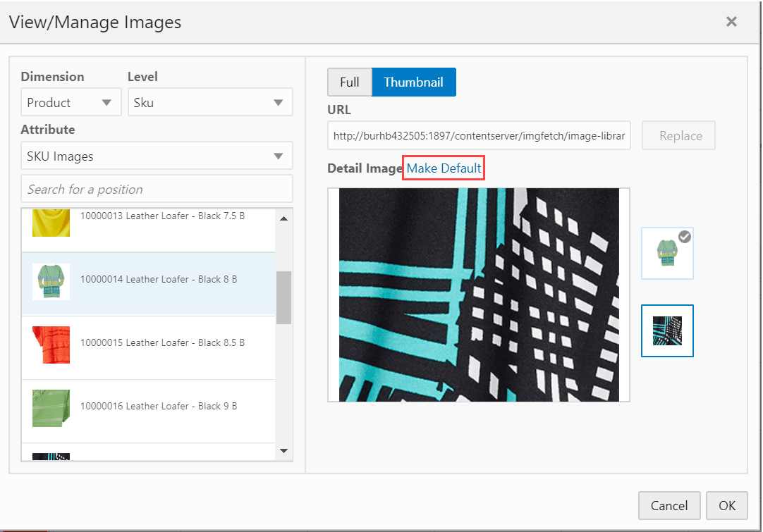Viewport: 763px width, 532px height.
Task: Click the Make Default link
Action: [443, 168]
